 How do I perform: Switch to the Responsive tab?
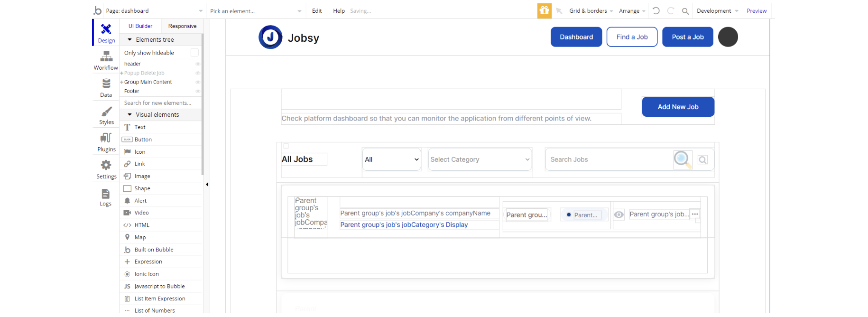(182, 26)
